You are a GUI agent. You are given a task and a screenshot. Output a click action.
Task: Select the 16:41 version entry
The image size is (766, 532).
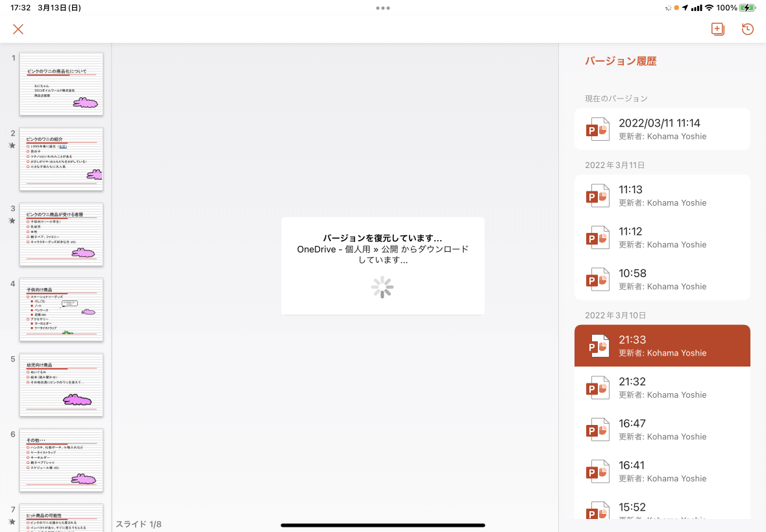[x=662, y=472]
